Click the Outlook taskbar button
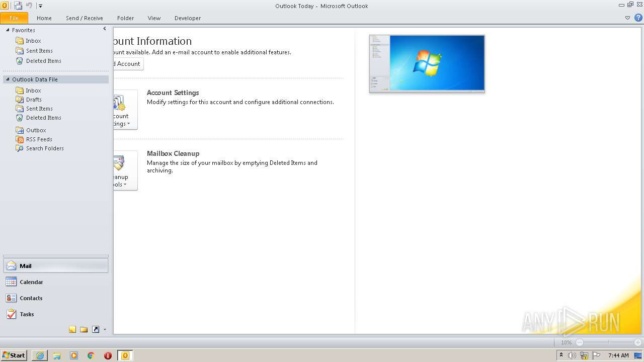This screenshot has width=644, height=362. pyautogui.click(x=125, y=355)
